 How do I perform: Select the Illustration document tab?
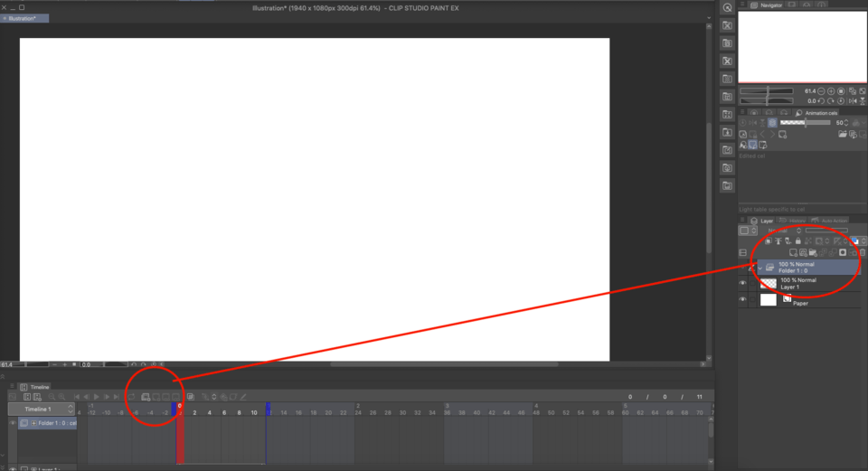[x=24, y=18]
